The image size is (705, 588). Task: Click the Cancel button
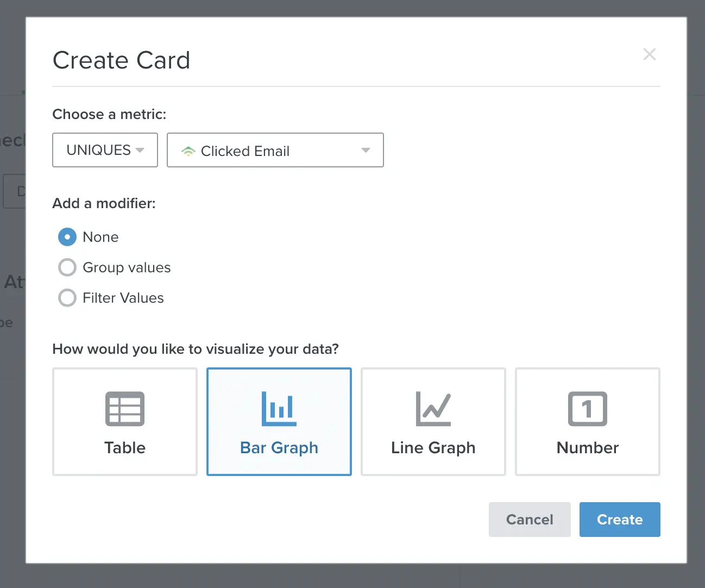pyautogui.click(x=530, y=520)
